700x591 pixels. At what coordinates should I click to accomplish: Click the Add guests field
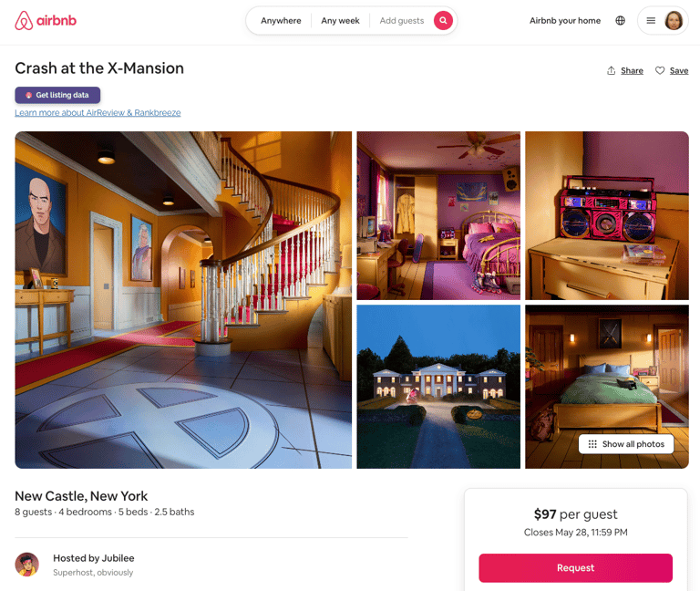[x=402, y=21]
